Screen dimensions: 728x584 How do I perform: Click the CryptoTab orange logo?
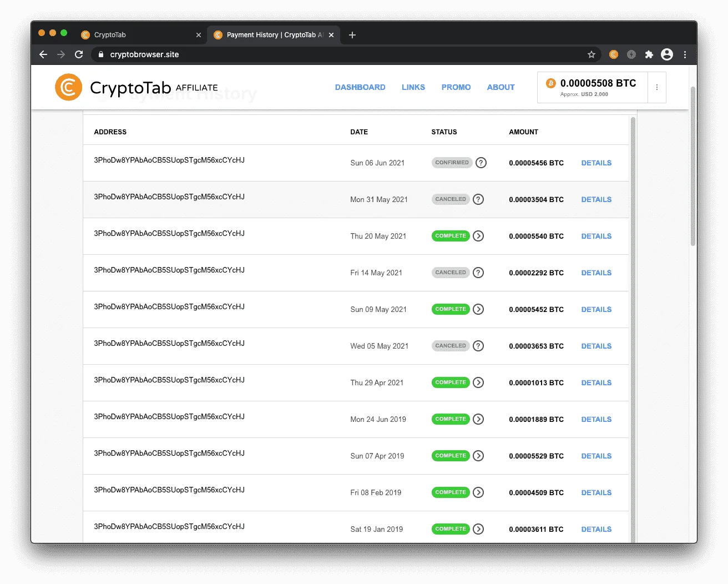(x=69, y=87)
